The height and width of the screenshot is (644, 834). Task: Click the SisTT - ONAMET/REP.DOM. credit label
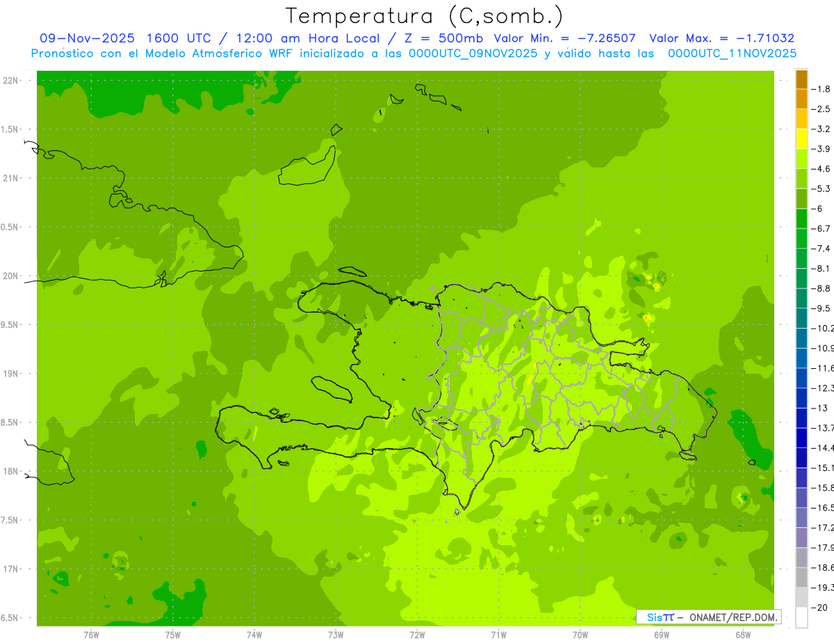point(708,617)
